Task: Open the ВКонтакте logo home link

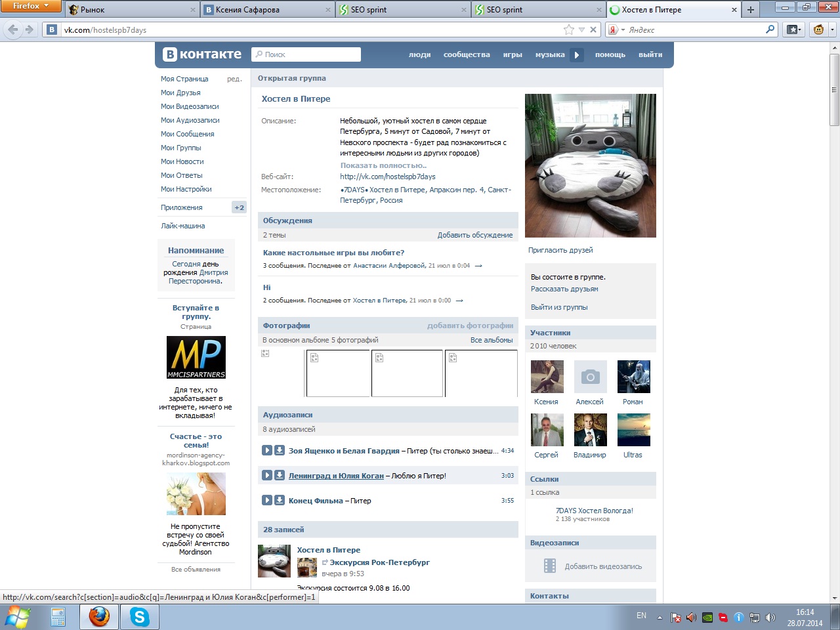Action: 203,54
